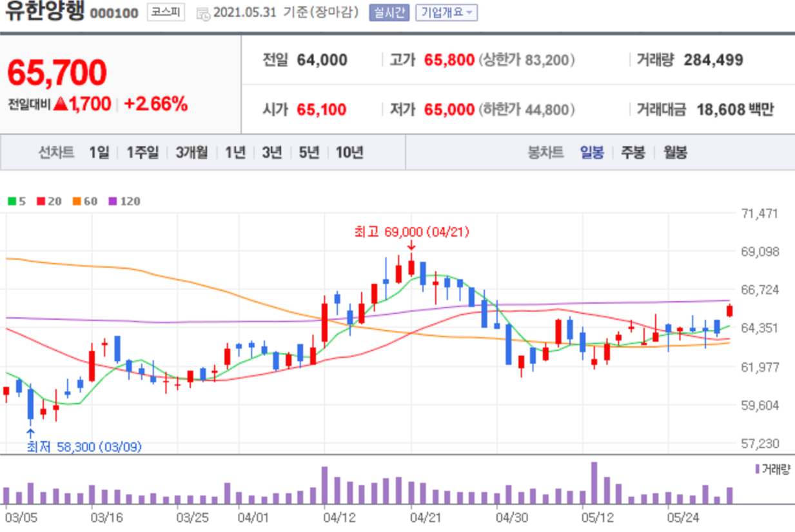This screenshot has height=532, width=795.
Task: Click the 04/12 x-axis date label
Action: 340,518
